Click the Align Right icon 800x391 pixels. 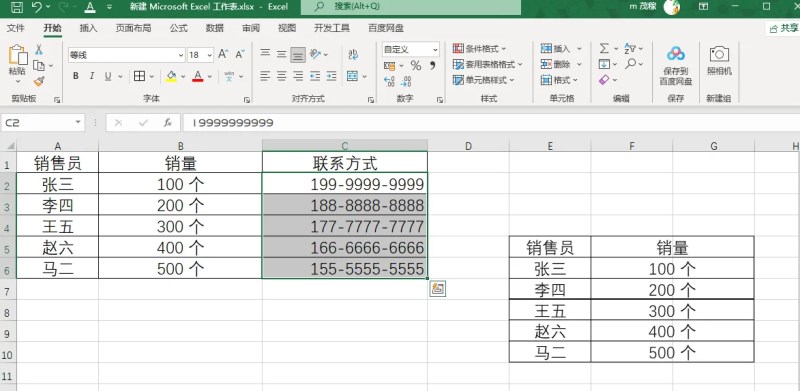(298, 76)
